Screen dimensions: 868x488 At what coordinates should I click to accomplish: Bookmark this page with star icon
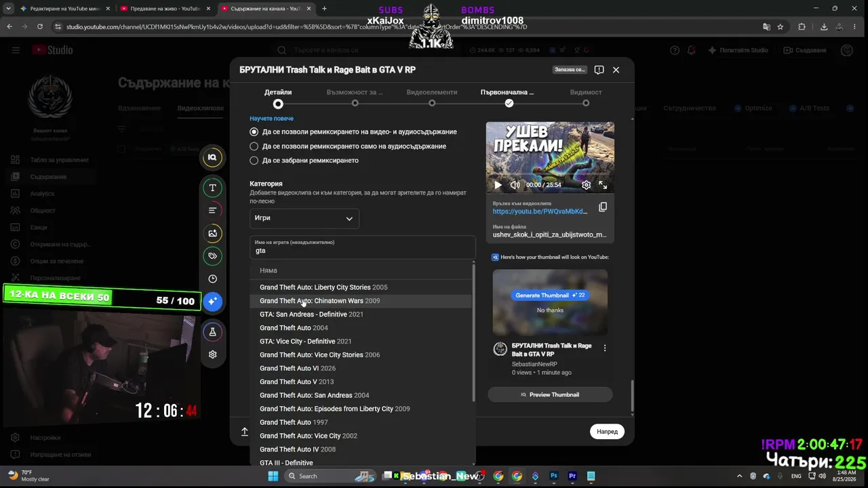[x=781, y=26]
